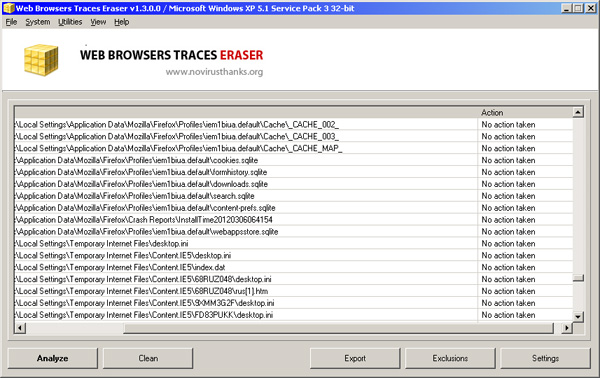
Task: Click the Clean button
Action: 148,358
